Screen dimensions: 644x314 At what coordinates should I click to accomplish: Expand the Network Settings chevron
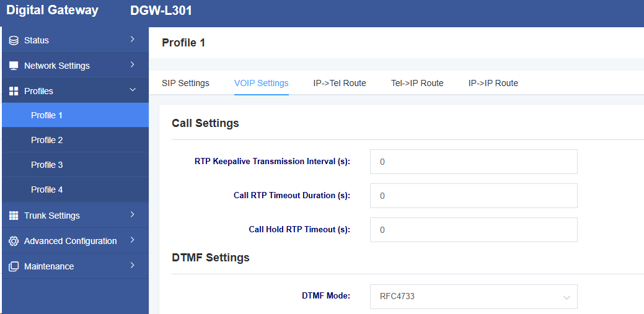point(132,65)
